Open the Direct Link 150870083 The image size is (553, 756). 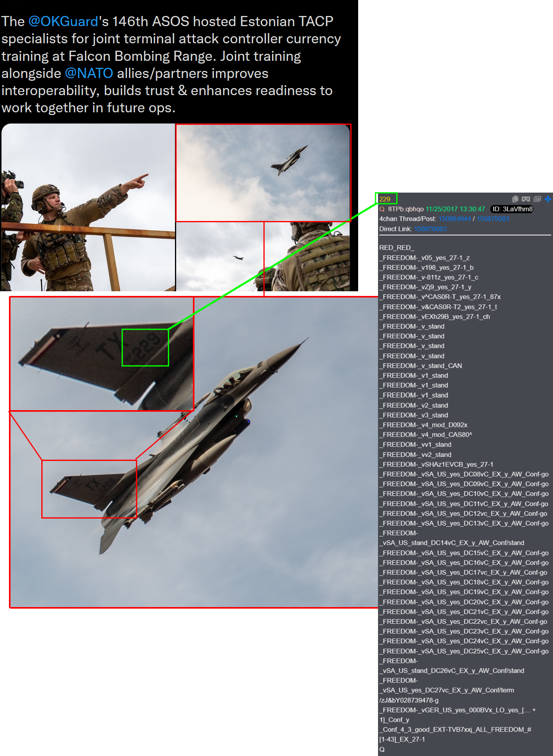coord(430,229)
